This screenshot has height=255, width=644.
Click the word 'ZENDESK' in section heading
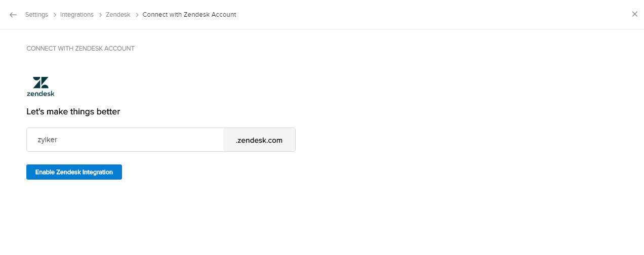tap(89, 49)
